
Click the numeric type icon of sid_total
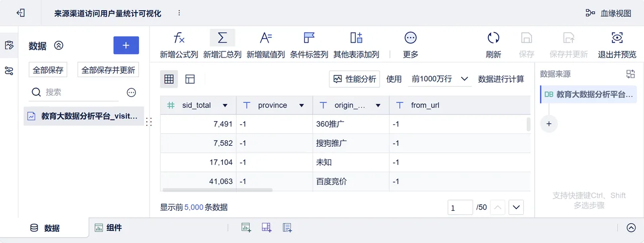[171, 105]
